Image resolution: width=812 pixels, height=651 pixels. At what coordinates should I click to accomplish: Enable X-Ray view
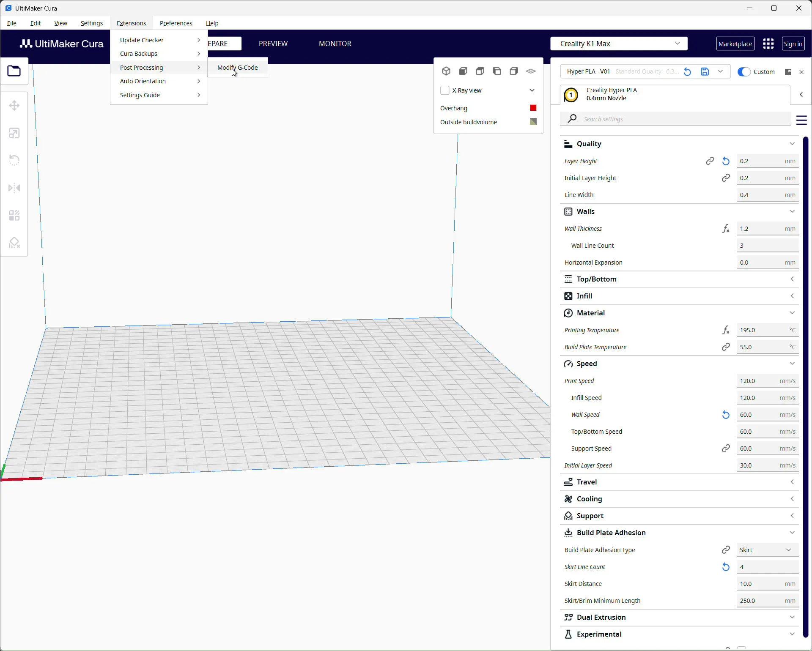coord(445,90)
